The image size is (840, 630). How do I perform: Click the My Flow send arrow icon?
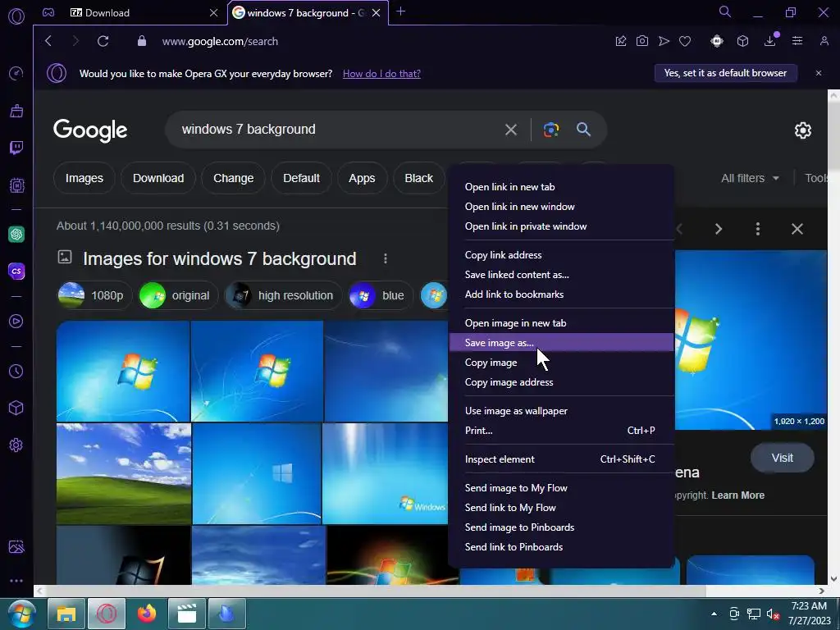point(664,41)
